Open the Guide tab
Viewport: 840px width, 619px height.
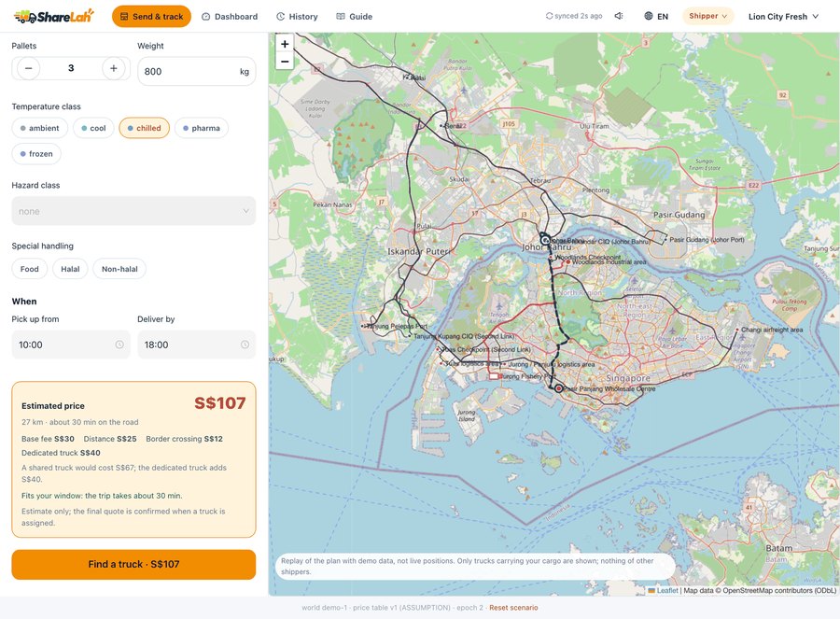[x=354, y=17]
